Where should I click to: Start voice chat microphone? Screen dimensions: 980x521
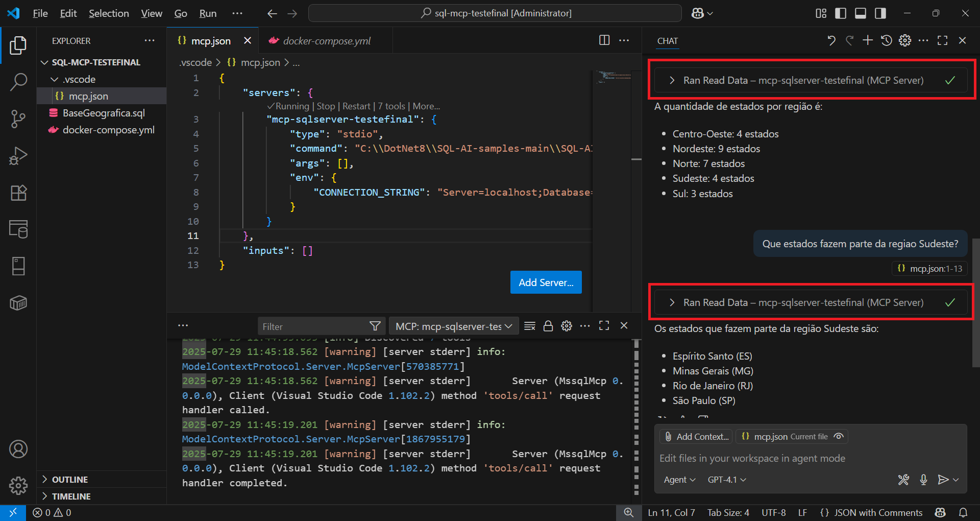pos(923,480)
